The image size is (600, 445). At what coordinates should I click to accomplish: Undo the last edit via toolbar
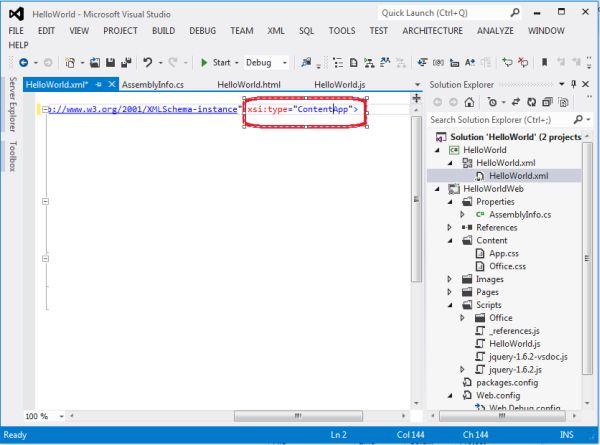[148, 62]
